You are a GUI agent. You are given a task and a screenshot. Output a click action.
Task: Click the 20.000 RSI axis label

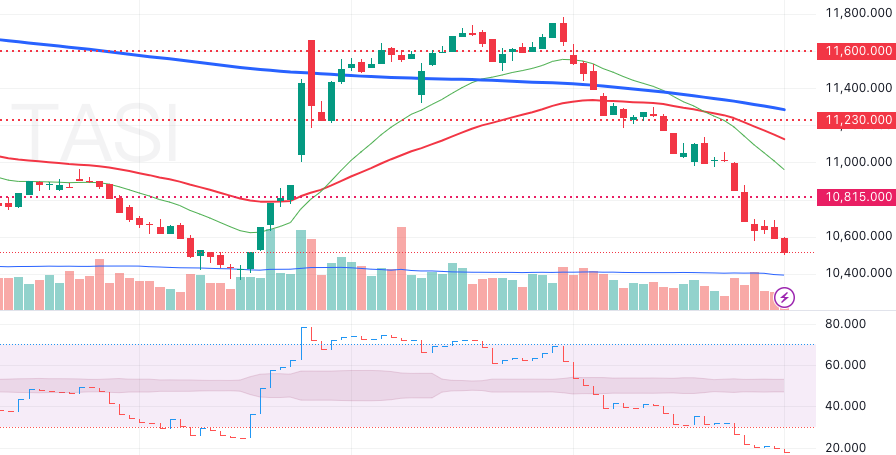click(846, 447)
